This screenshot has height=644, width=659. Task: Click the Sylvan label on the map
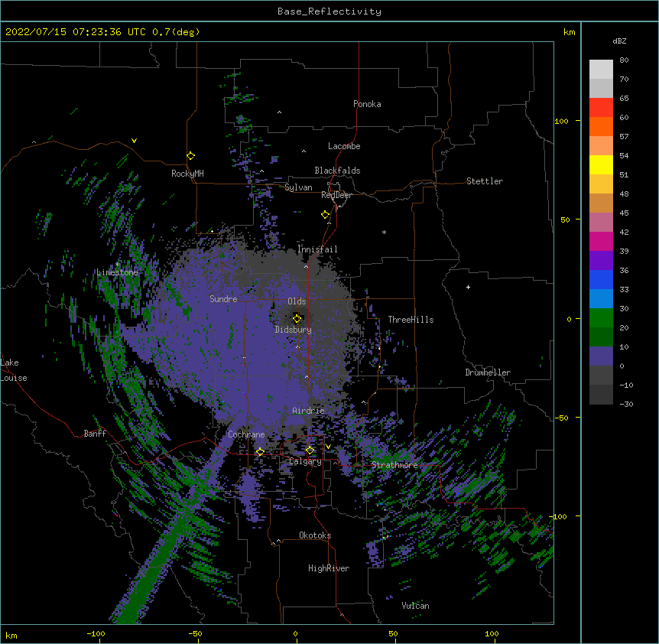coord(298,187)
